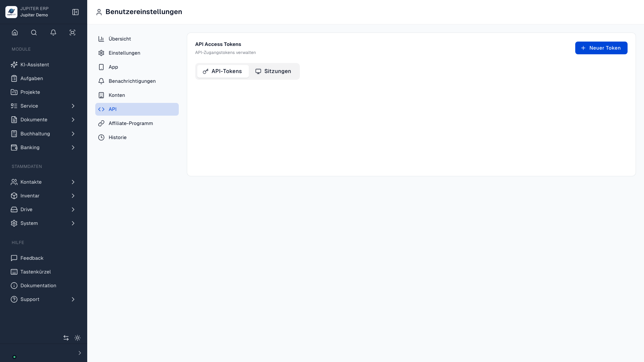The height and width of the screenshot is (362, 644).
Task: Toggle light theme sun icon
Action: point(77,338)
